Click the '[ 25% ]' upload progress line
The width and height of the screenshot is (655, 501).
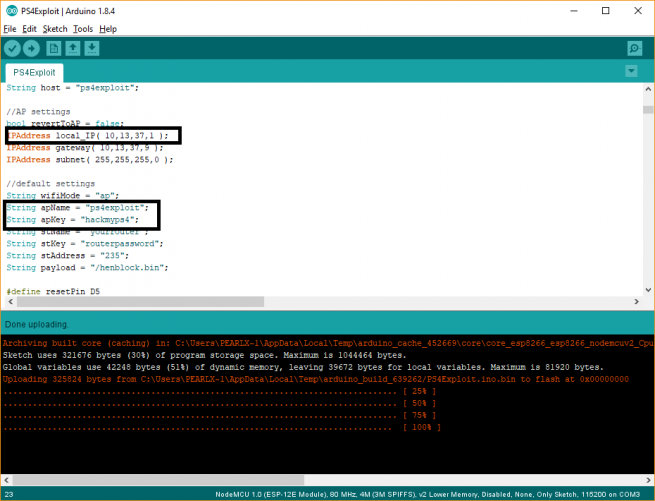(219, 392)
